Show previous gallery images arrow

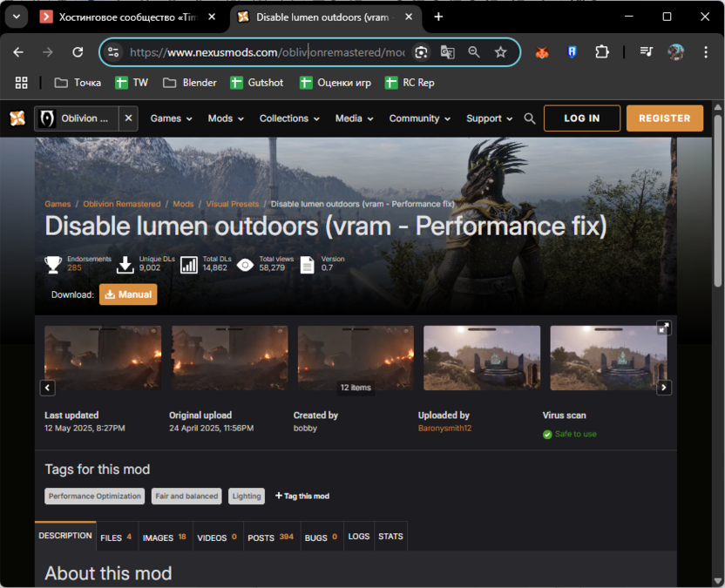click(48, 388)
